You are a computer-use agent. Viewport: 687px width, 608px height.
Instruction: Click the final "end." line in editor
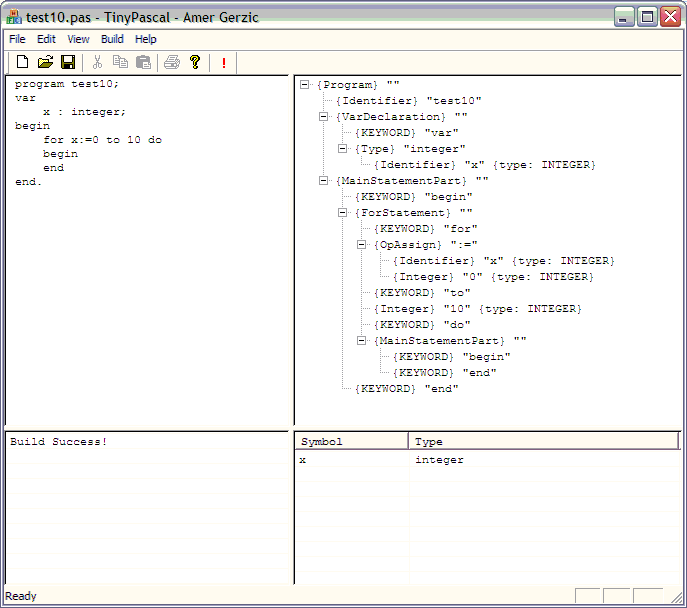[x=28, y=182]
